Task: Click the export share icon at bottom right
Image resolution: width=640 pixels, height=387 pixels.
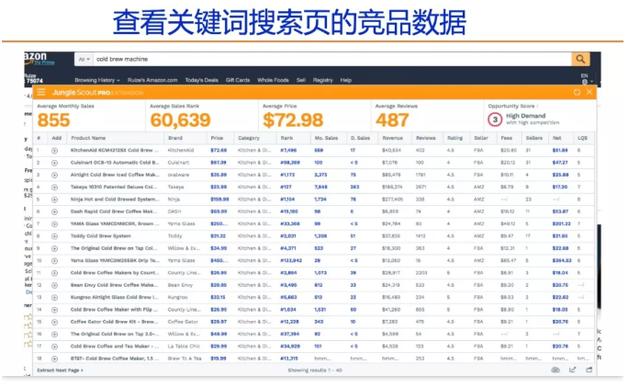Action: point(572,370)
